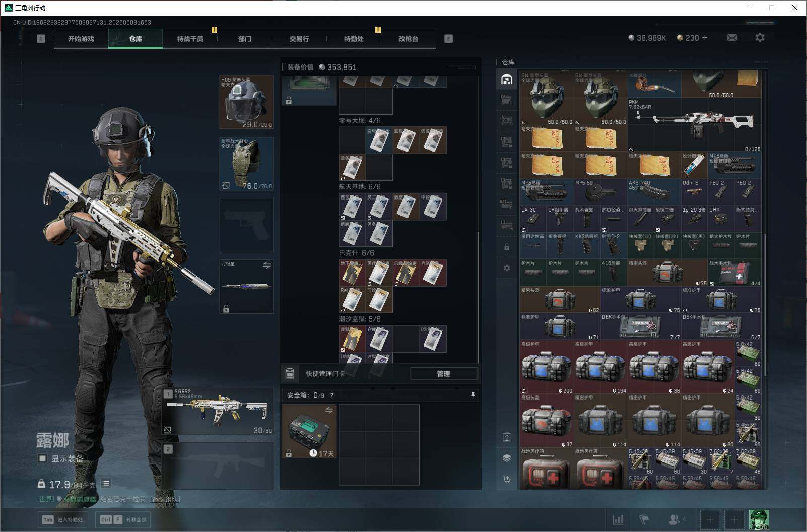The width and height of the screenshot is (807, 532).
Task: Open the 特勤处 tab
Action: 354,39
